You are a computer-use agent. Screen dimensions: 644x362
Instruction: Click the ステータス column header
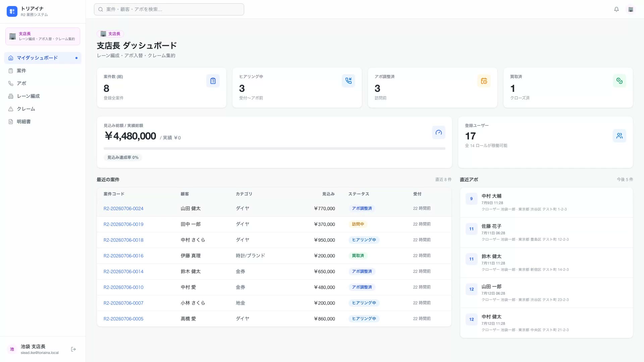point(359,194)
